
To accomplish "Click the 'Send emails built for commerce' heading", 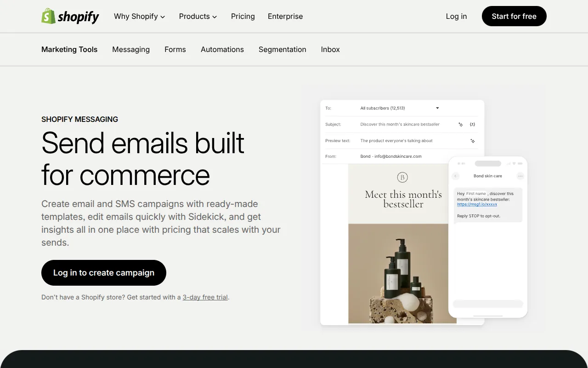I will (x=143, y=159).
